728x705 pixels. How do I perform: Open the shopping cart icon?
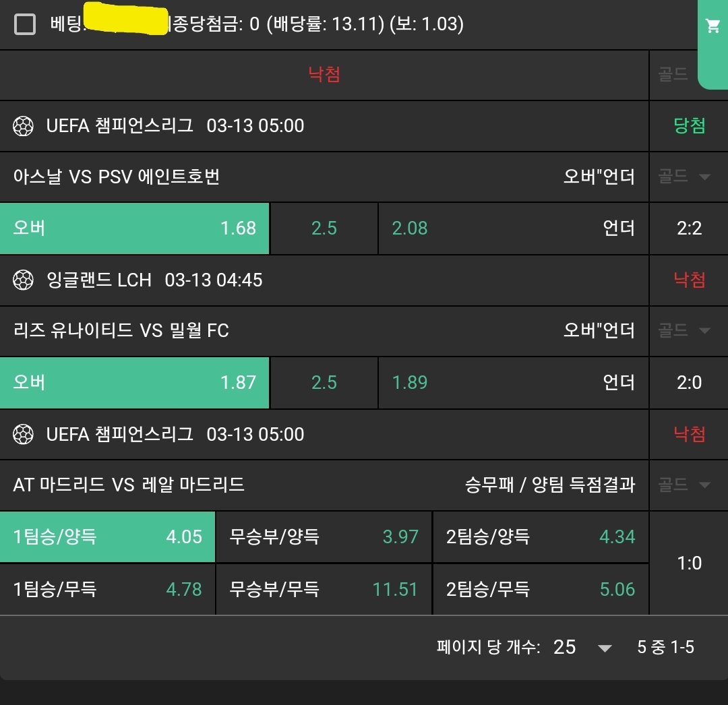[x=712, y=26]
